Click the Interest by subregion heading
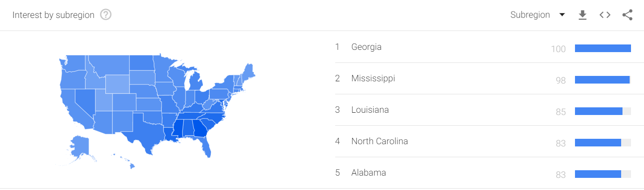The width and height of the screenshot is (644, 190). pos(53,15)
